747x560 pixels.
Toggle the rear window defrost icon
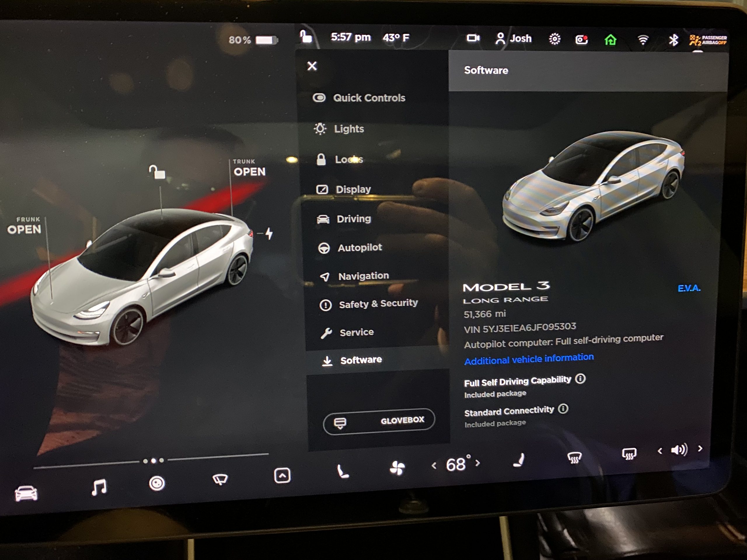[x=629, y=454]
